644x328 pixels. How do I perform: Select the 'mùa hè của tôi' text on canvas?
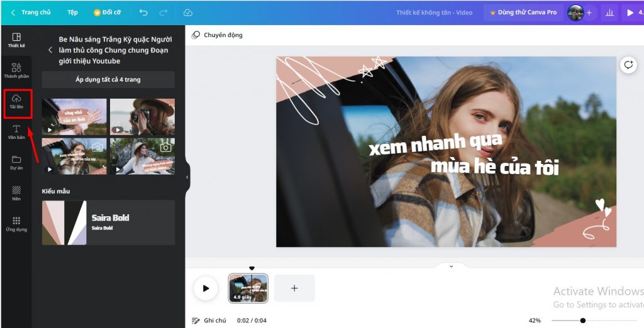pos(495,167)
